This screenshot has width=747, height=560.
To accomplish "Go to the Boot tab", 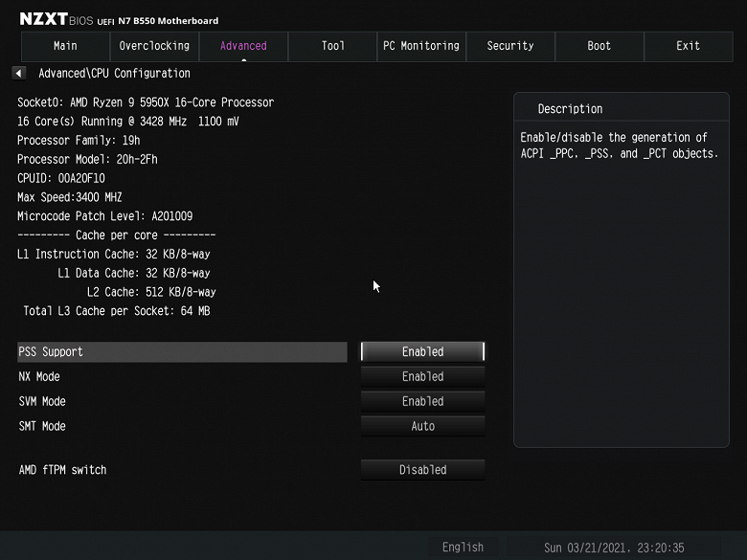I will click(x=600, y=46).
